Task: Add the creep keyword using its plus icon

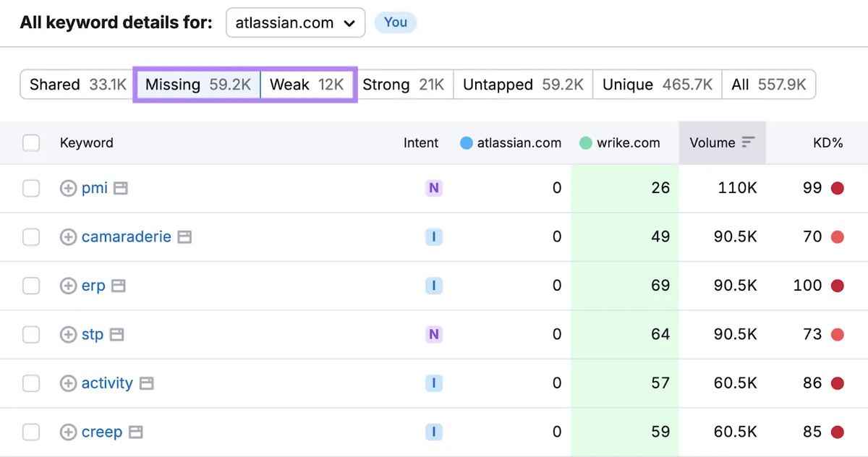Action: (x=68, y=432)
